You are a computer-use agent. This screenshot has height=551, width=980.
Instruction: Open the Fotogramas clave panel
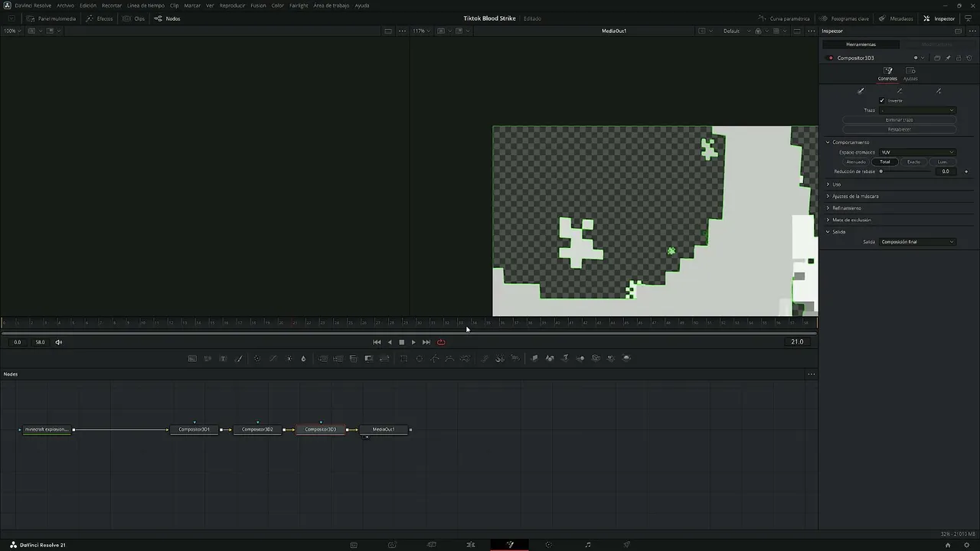[x=844, y=18]
